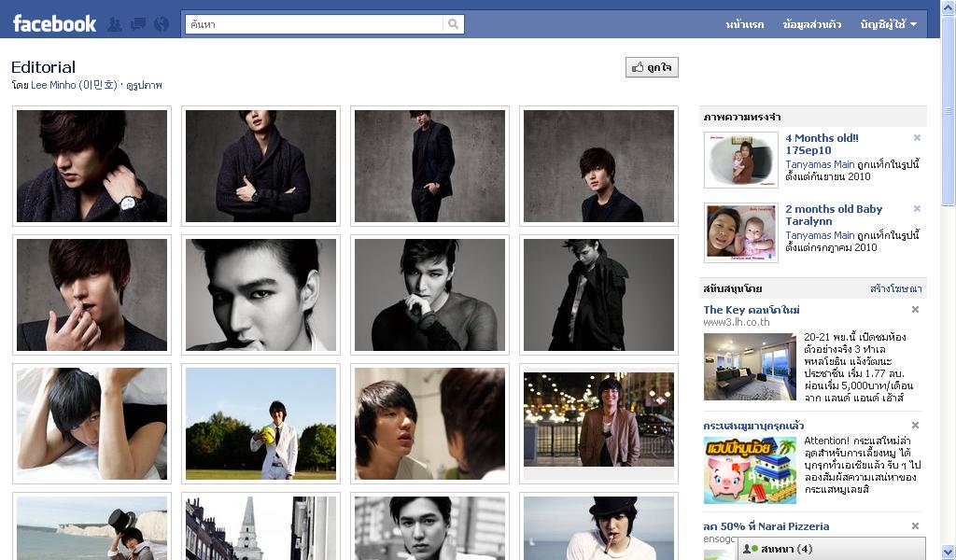Open Tanyamas Main link under 4 Months old
Viewport: 956px width, 560px height.
(x=820, y=164)
